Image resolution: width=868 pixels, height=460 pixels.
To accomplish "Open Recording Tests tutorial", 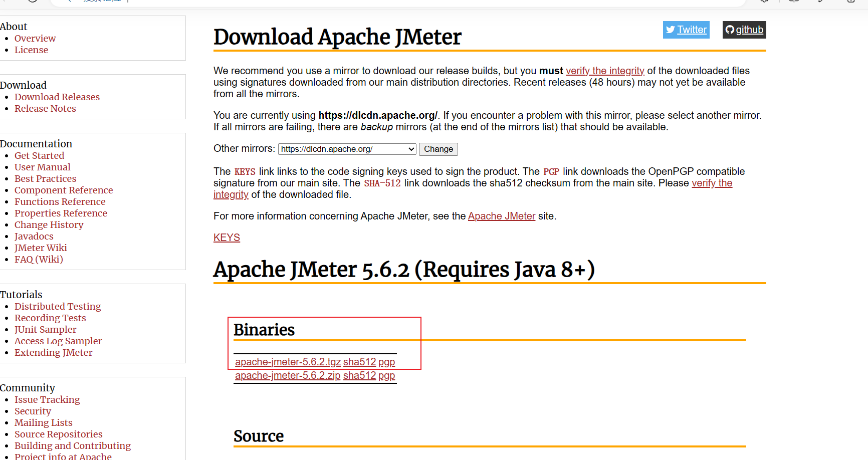I will (x=50, y=318).
